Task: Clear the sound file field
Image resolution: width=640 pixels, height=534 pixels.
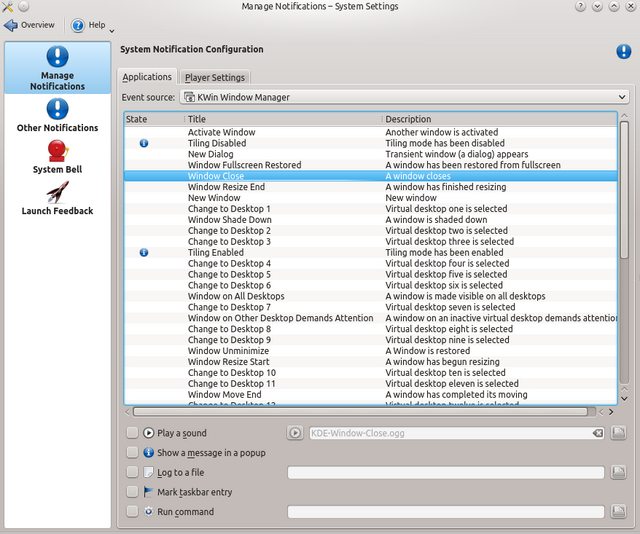Action: (598, 433)
